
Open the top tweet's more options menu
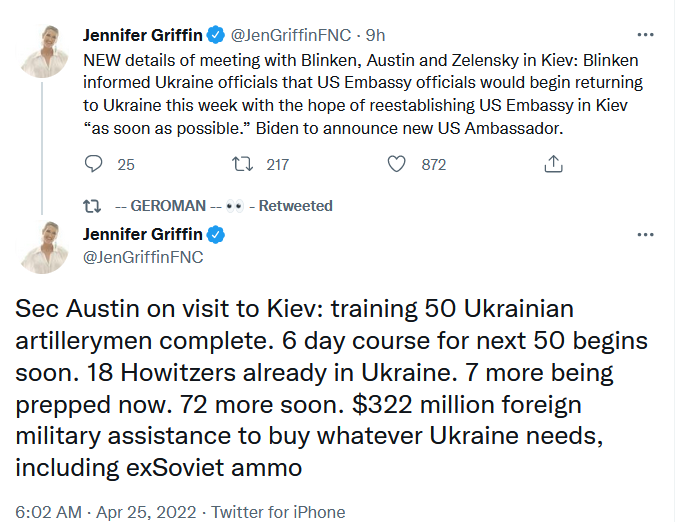coord(646,37)
